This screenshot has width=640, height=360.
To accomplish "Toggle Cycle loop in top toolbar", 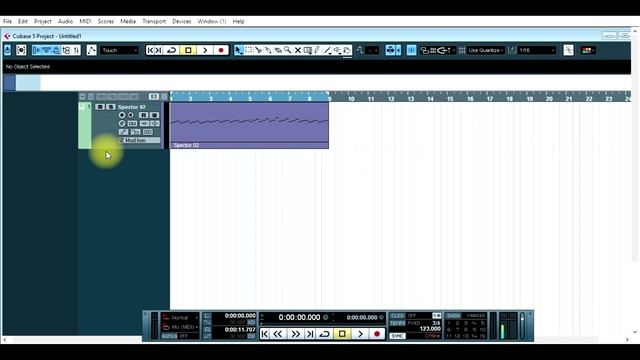I will (172, 50).
